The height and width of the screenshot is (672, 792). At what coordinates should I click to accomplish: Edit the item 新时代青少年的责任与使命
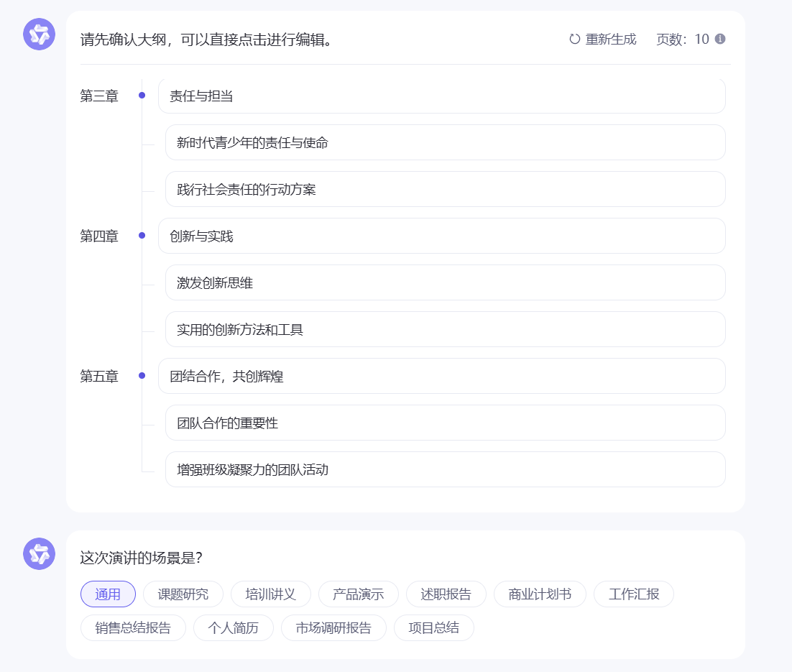coord(446,142)
